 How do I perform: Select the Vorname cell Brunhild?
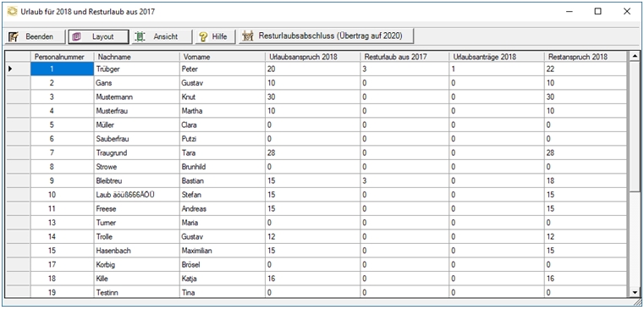pos(223,167)
